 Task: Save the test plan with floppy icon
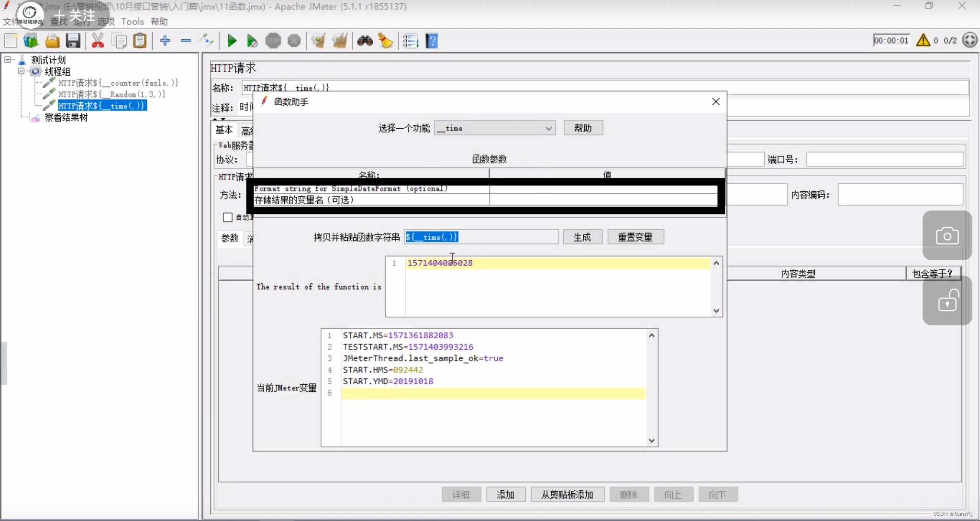[x=73, y=41]
